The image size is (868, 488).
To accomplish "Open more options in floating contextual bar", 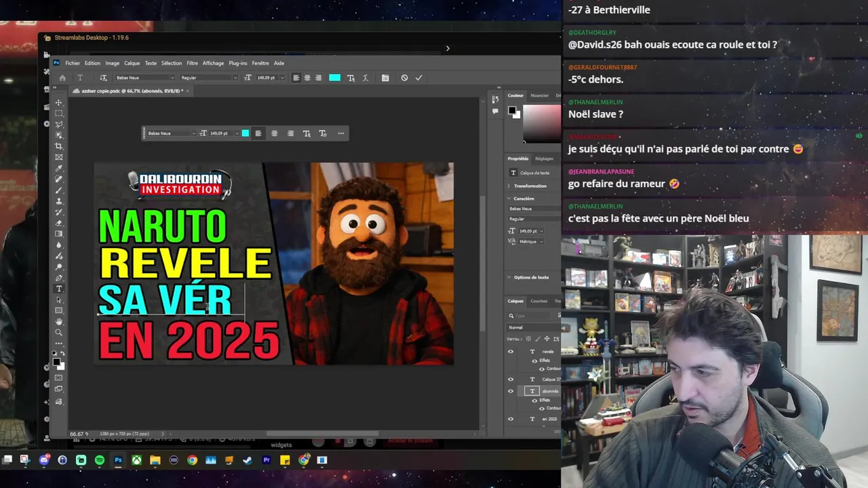I will [340, 134].
